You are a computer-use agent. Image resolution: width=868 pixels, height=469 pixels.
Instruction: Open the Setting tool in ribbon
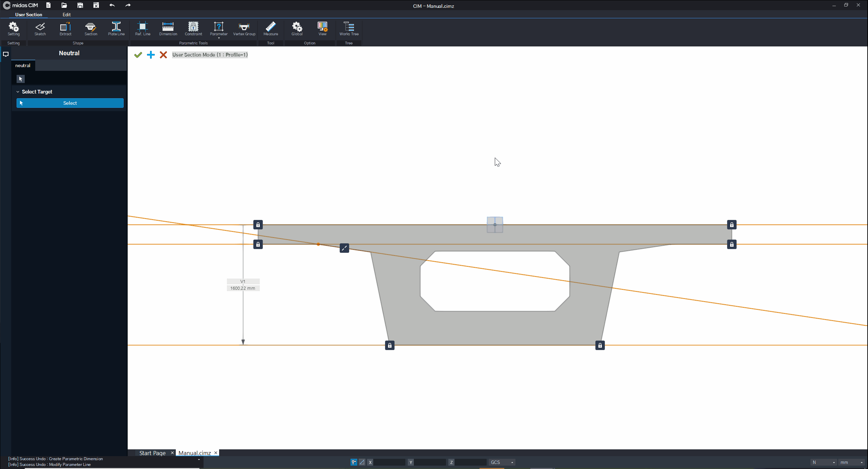click(14, 29)
